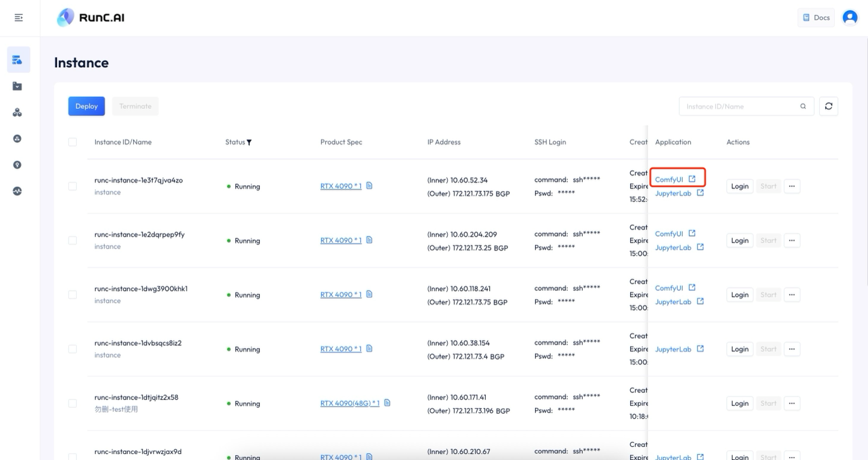
Task: Select the checkbox for runc-instance-1dvbsqcs8iz2
Action: (x=73, y=349)
